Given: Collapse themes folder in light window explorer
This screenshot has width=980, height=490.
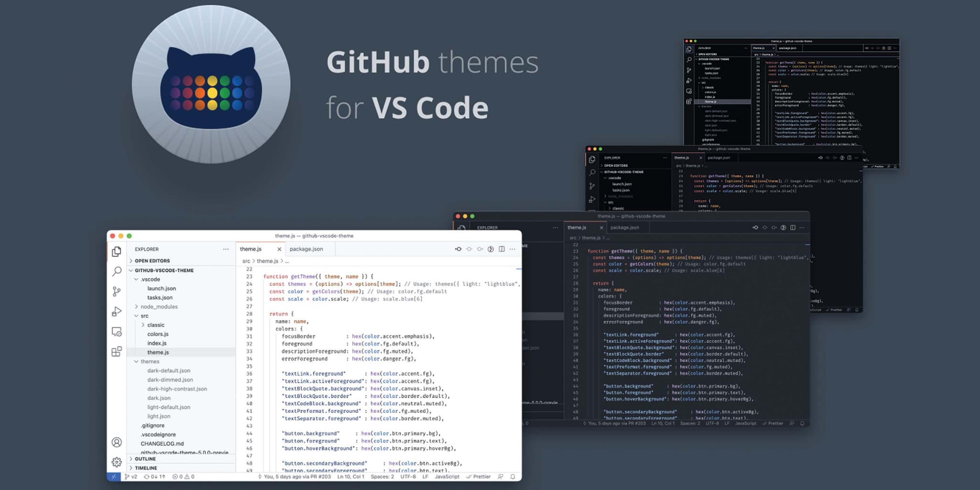Looking at the screenshot, I should coord(149,361).
